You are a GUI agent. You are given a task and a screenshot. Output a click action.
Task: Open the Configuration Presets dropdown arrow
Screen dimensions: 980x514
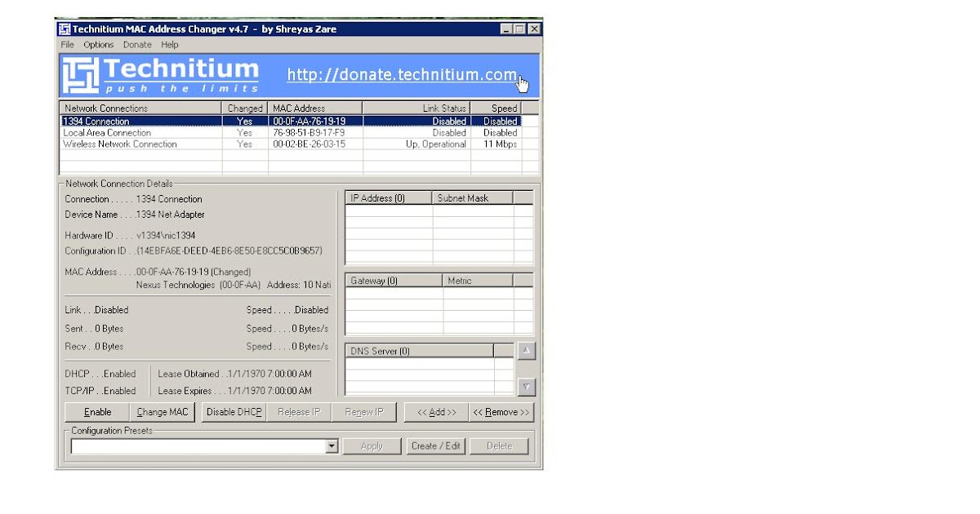click(x=332, y=446)
